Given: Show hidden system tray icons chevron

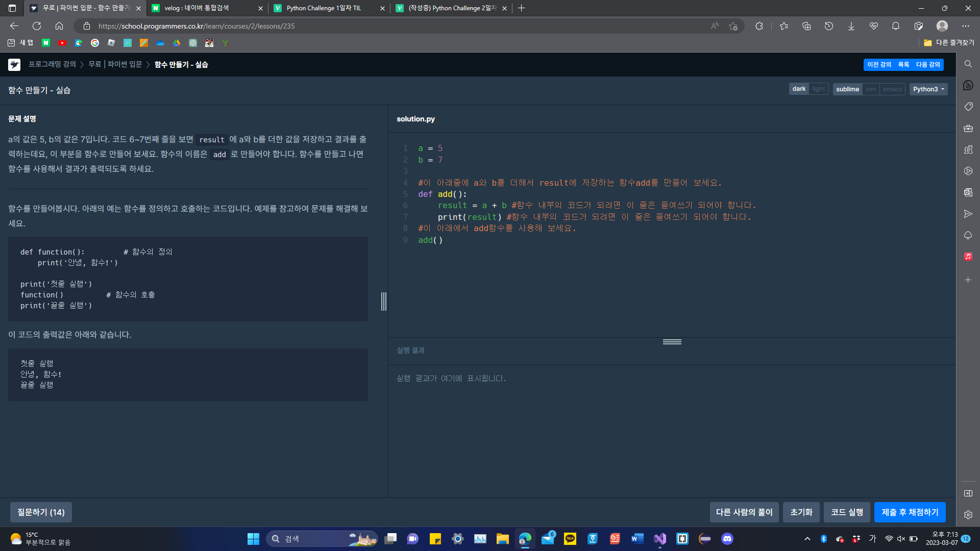Looking at the screenshot, I should click(x=807, y=539).
